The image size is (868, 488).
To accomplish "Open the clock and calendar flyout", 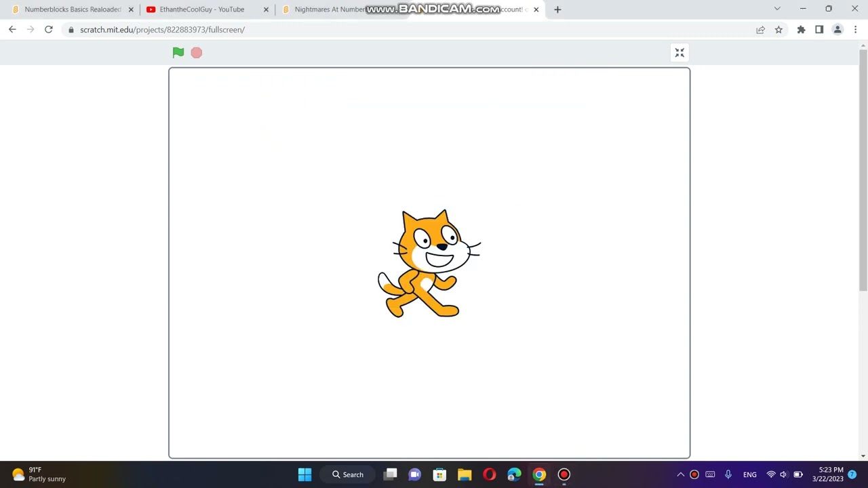I will coord(827,474).
